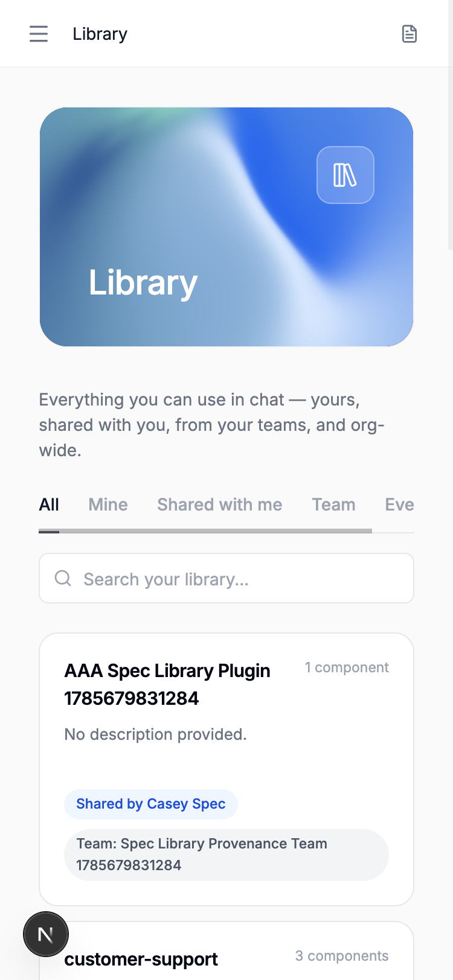This screenshot has height=980, width=453.
Task: Open the AAA Spec Library Plugin card
Action: [226, 769]
